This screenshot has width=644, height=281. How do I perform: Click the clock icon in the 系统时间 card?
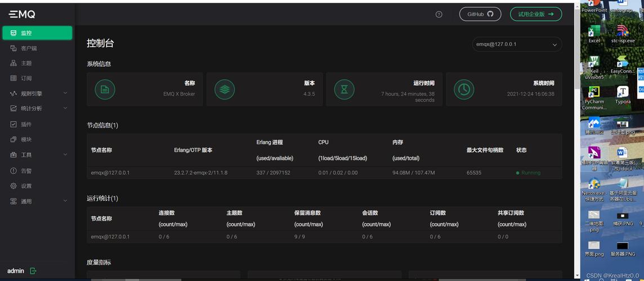[x=464, y=89]
